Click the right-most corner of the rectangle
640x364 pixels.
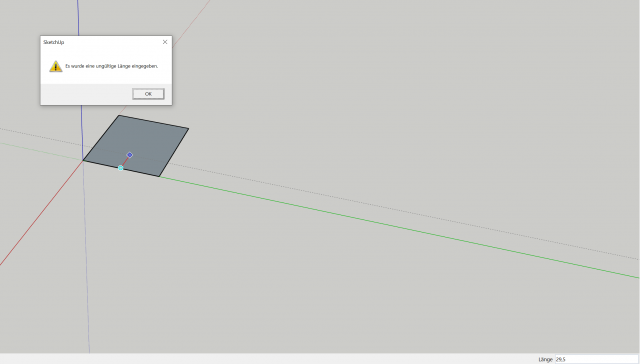tap(188, 129)
